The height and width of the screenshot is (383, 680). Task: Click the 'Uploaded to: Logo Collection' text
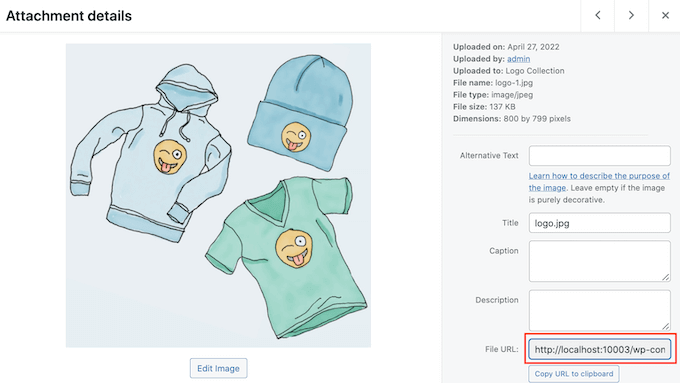[509, 71]
